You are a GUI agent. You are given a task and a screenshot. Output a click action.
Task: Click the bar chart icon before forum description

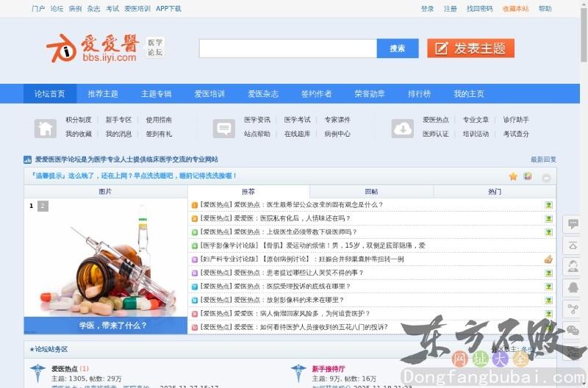[x=27, y=159]
